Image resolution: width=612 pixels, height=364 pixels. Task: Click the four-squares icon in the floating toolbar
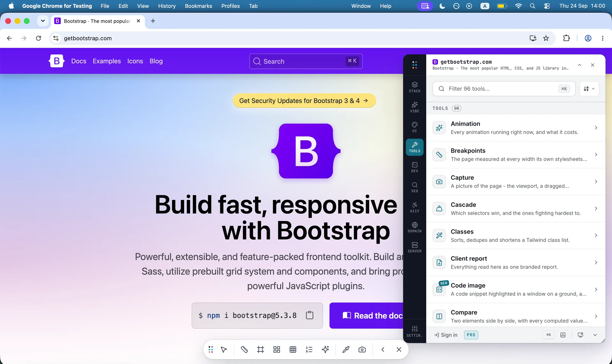pos(277,350)
